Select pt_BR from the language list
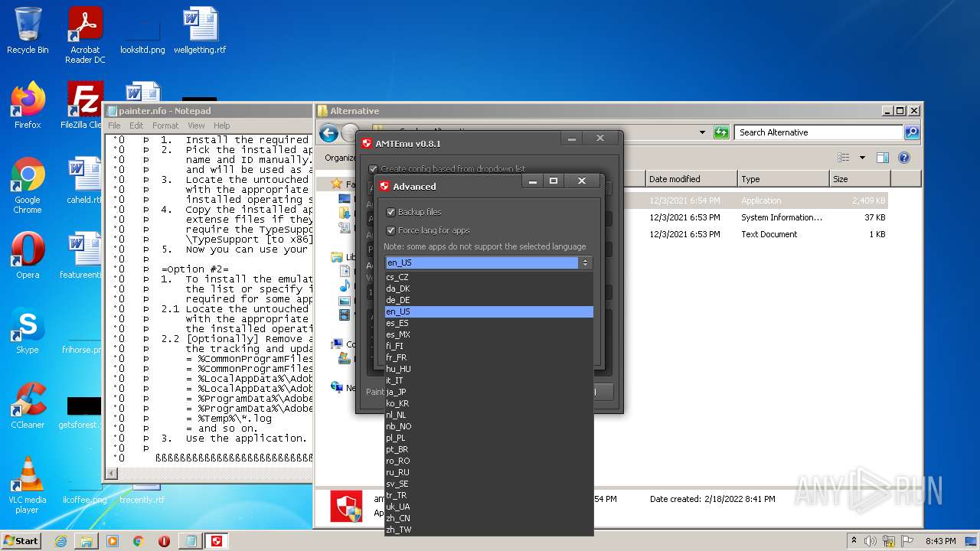This screenshot has width=980, height=551. 488,449
